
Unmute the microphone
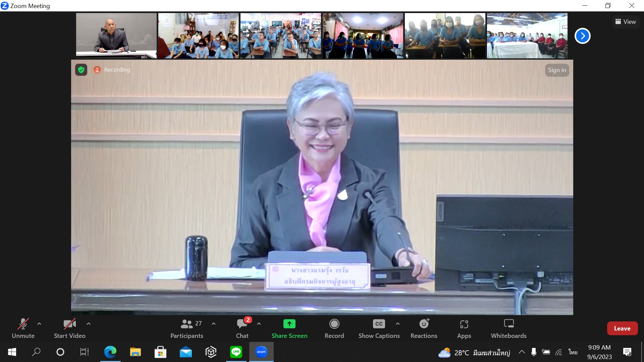23,328
